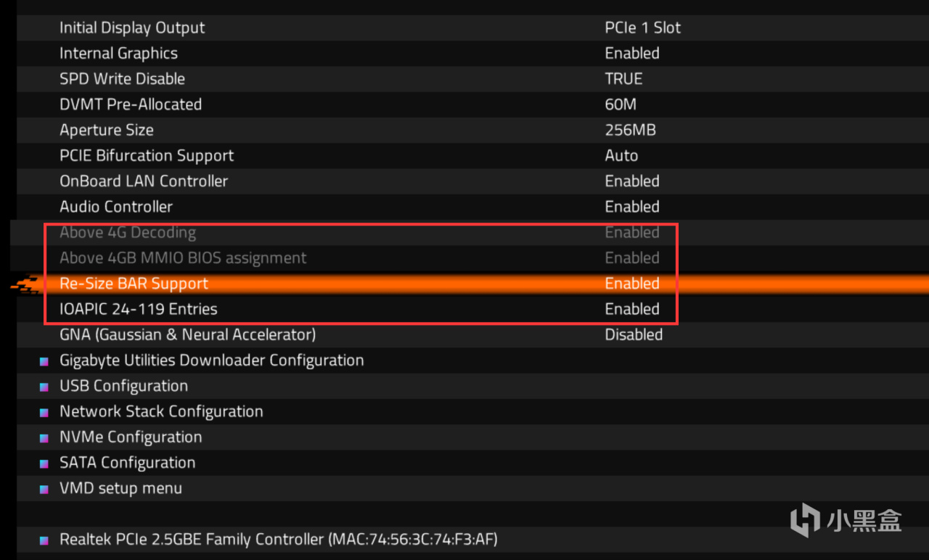Toggle the Internal Graphics Enabled value
Image resolution: width=929 pixels, height=560 pixels.
tap(631, 53)
